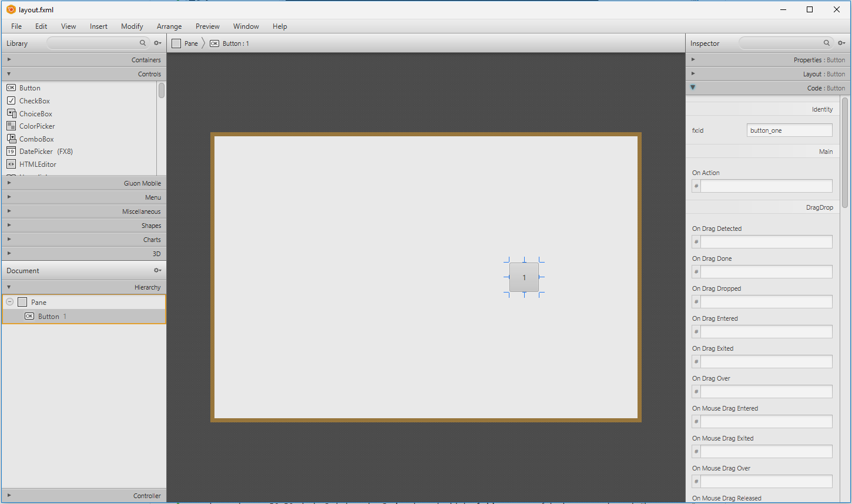Click the layout.fxml Scene Builder app icon
Screen dimensions: 852x504
[11, 9]
